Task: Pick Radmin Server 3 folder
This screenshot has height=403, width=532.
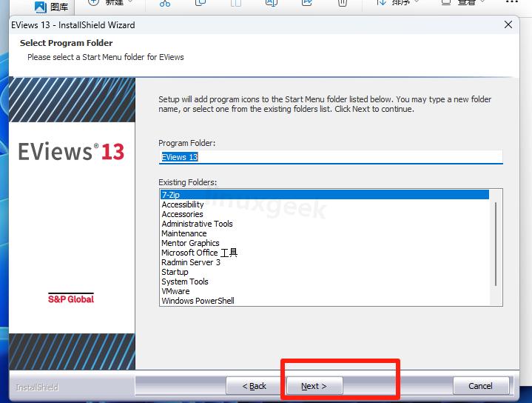Action: click(191, 262)
